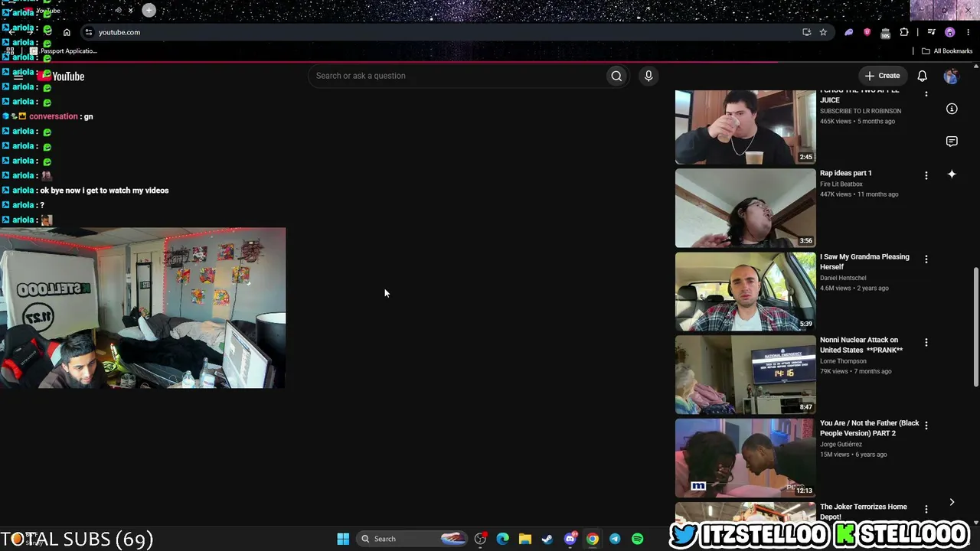This screenshot has height=551, width=980.
Task: Start voice search with the microphone icon
Action: pos(648,76)
